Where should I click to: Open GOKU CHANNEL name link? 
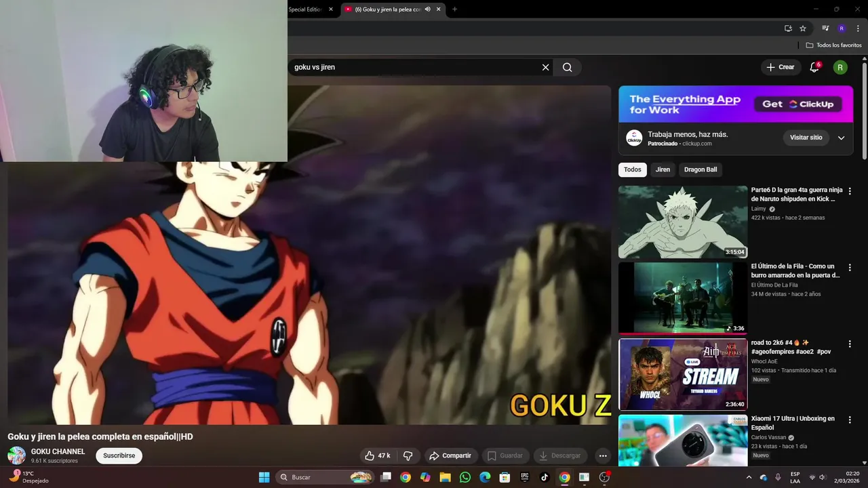pos(58,451)
